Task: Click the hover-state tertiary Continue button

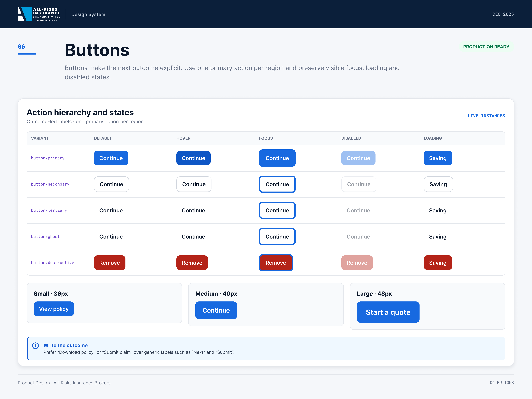Action: point(193,210)
